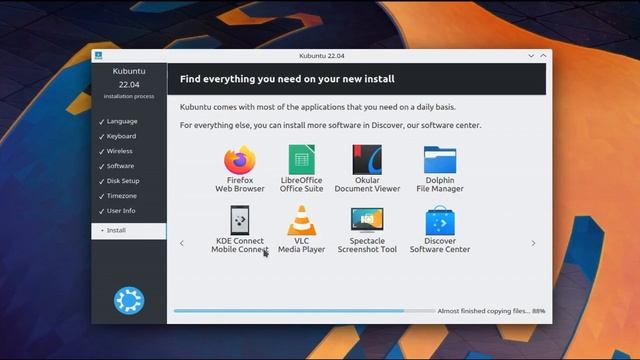
Task: Select the Okular Document Viewer icon
Action: click(x=367, y=160)
